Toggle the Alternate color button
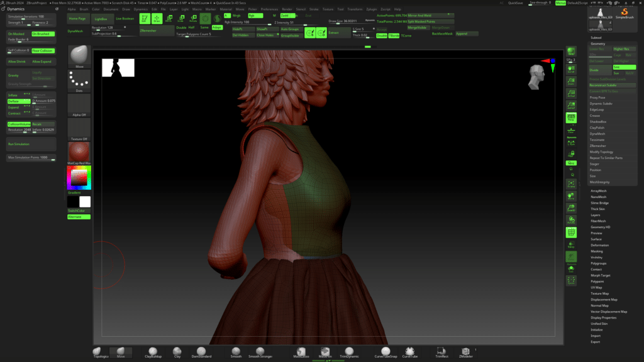Viewport: 644px width, 362px height. coord(79,217)
